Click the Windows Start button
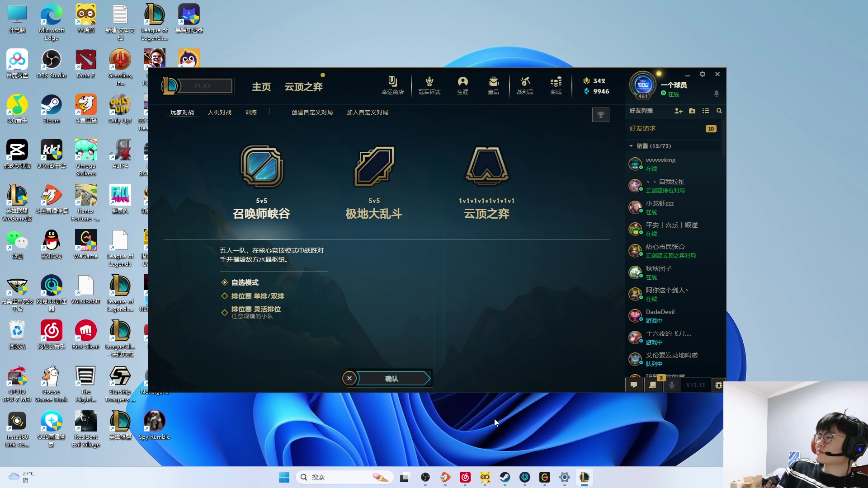This screenshot has height=488, width=868. click(x=284, y=477)
